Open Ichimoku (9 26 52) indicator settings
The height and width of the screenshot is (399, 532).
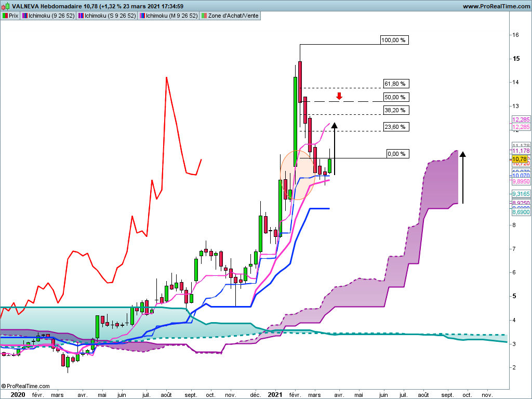[48, 16]
